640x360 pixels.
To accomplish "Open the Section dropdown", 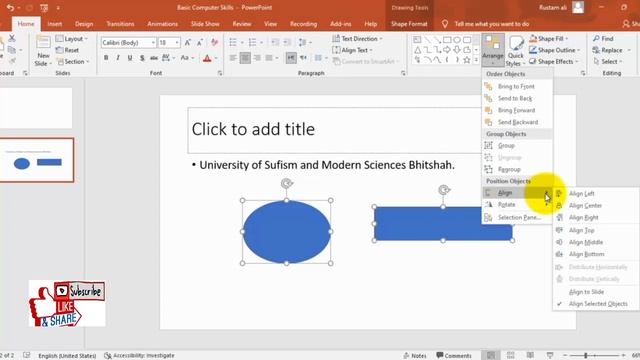I will tap(73, 62).
